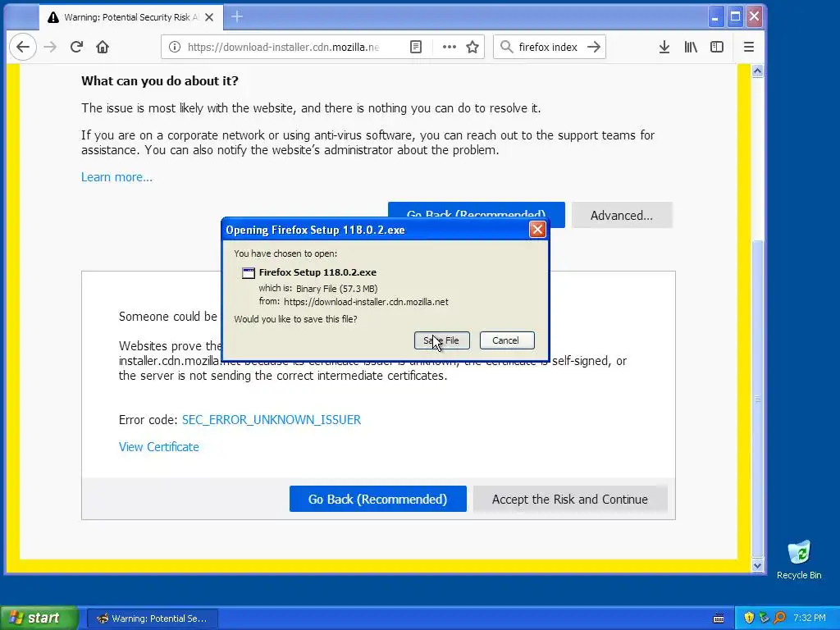Toggle the sidebar icon
840x630 pixels.
[717, 47]
